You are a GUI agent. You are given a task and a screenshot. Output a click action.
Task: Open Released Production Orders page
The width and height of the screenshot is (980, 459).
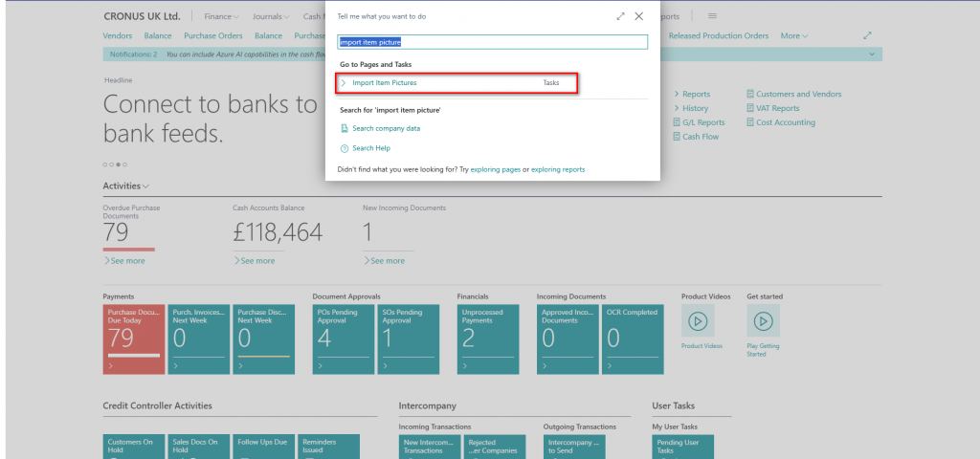(718, 36)
